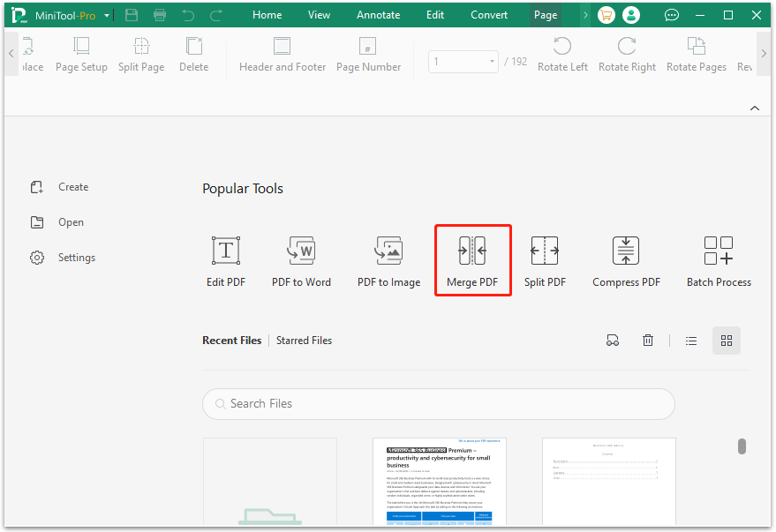Screen dimensions: 776x532
Task: Open the feedback chat icon
Action: pyautogui.click(x=672, y=15)
